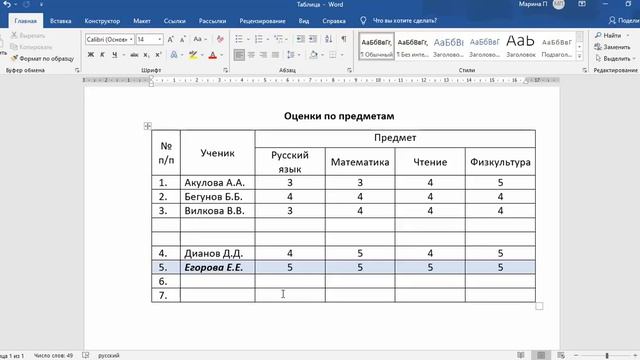Open the Рецензирование tab

pos(262,21)
